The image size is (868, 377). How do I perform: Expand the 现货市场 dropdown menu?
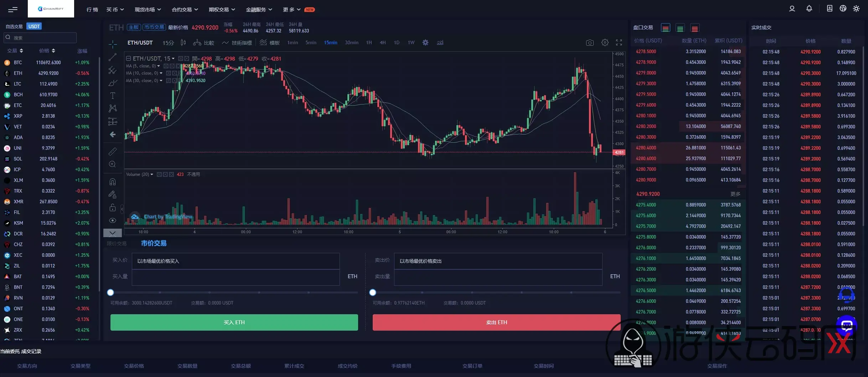(x=148, y=10)
